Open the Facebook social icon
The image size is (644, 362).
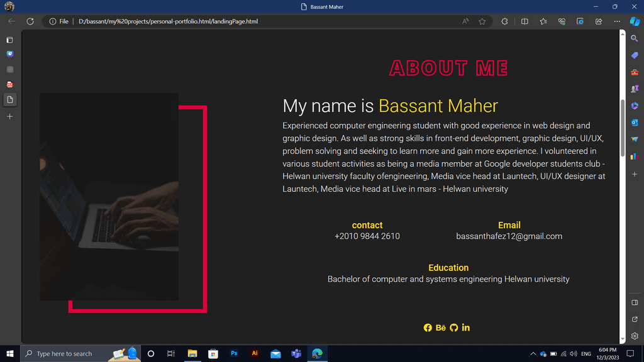pos(428,327)
